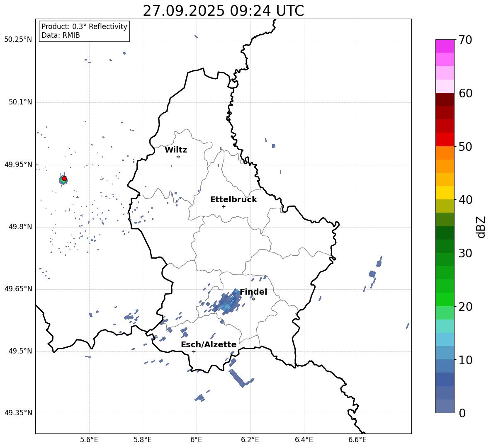
Task: Click the 49.8°N latitude tick label
Action: pyautogui.click(x=20, y=227)
